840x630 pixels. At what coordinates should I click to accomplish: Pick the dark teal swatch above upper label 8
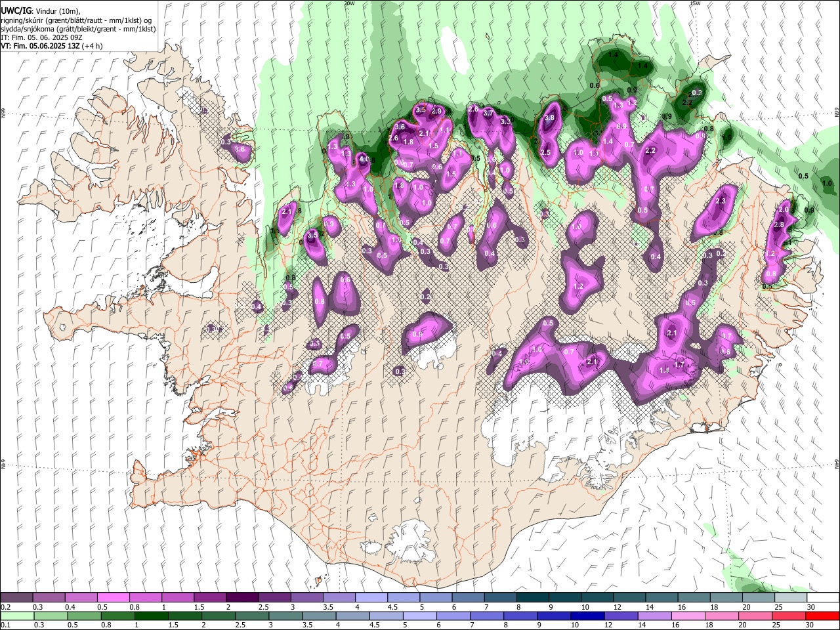[x=532, y=597]
